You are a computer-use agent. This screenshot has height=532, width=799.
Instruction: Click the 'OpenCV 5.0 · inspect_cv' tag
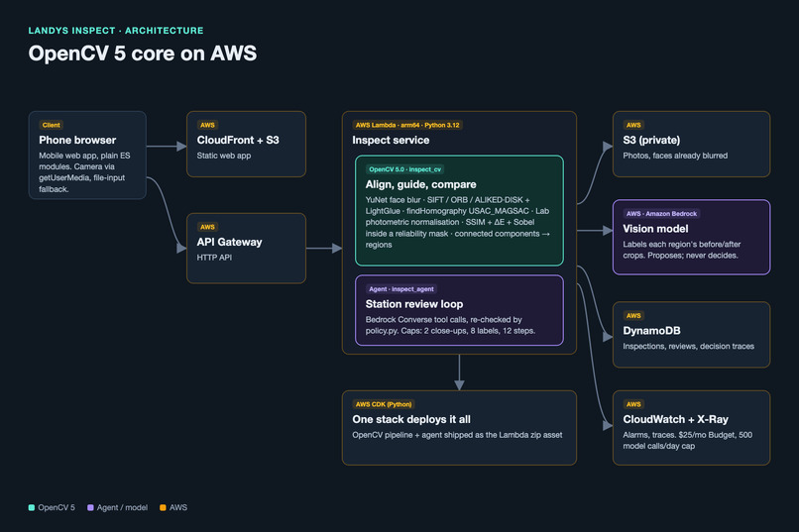pos(405,169)
